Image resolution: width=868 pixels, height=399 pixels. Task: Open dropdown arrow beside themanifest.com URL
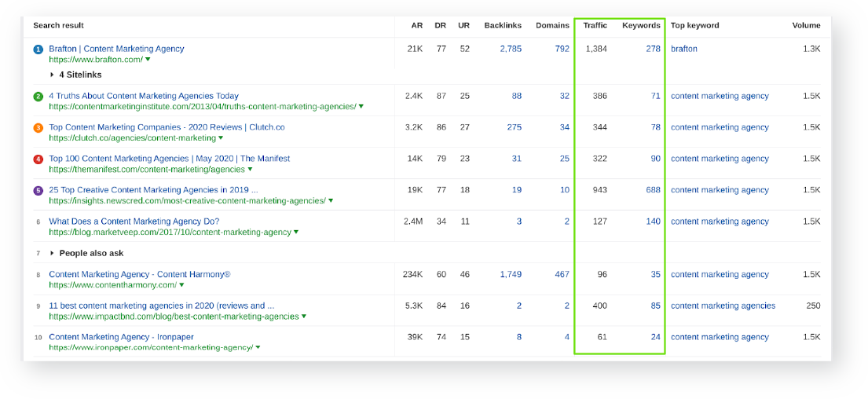point(250,170)
